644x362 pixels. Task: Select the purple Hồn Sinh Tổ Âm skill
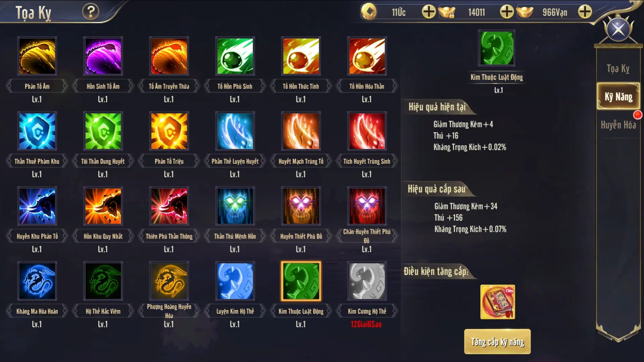point(103,56)
